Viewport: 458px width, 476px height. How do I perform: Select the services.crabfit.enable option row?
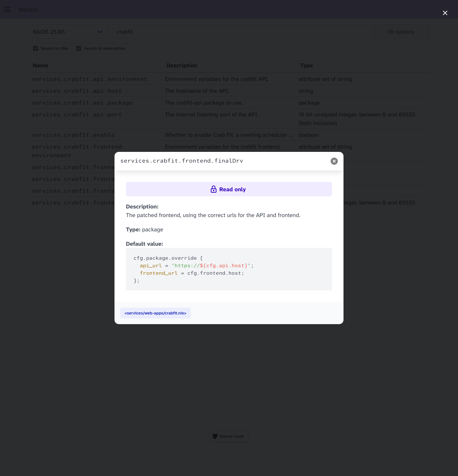coord(73,135)
